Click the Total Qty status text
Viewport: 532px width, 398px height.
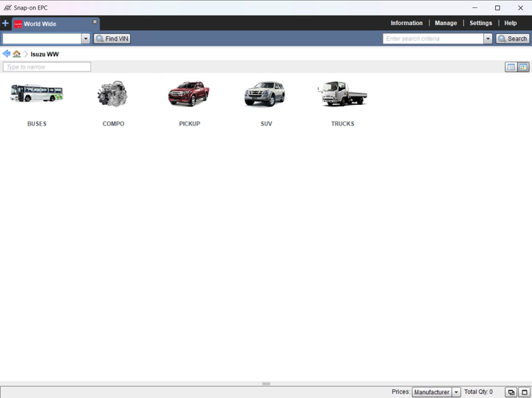(478, 392)
